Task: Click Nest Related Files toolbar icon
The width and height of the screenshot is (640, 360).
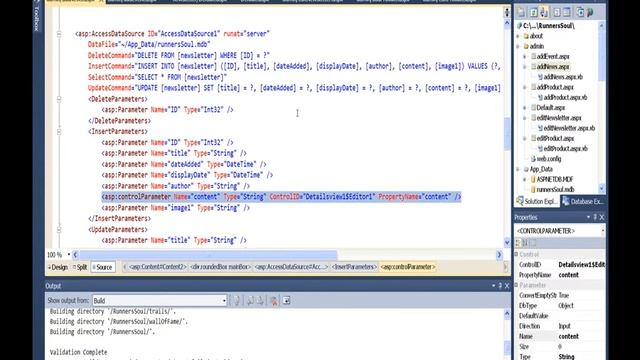Action: point(544,13)
